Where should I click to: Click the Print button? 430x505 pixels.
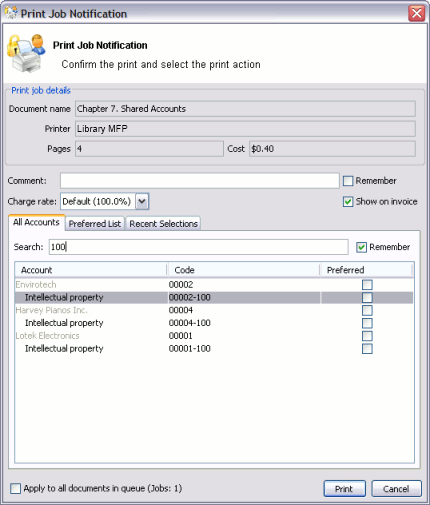coord(344,489)
